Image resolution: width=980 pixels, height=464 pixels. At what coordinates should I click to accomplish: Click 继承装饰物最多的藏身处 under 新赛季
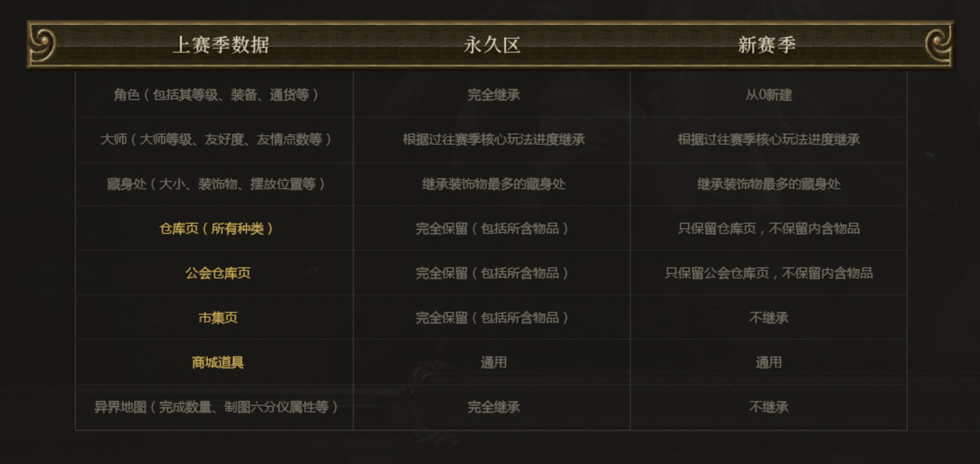[x=769, y=184]
